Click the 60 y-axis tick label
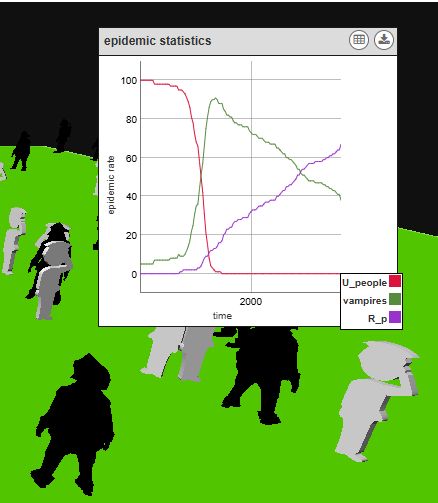Viewport: 438px width, 503px height. tap(131, 158)
